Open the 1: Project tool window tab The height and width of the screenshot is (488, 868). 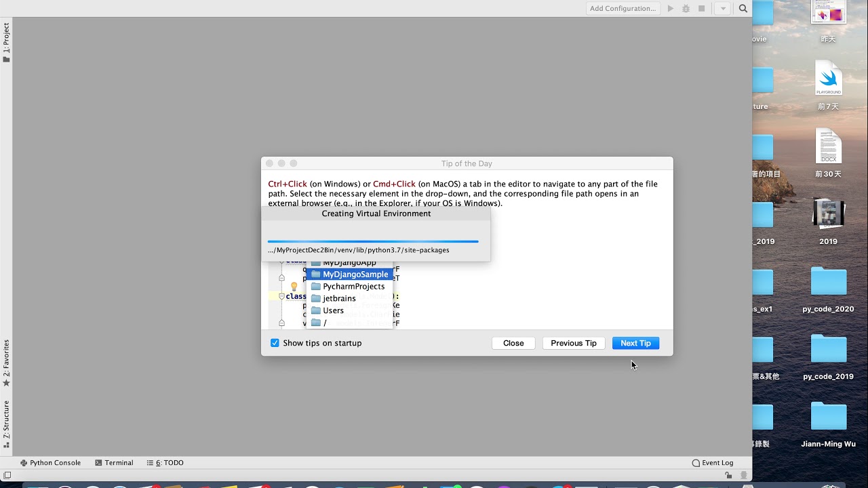(x=6, y=43)
